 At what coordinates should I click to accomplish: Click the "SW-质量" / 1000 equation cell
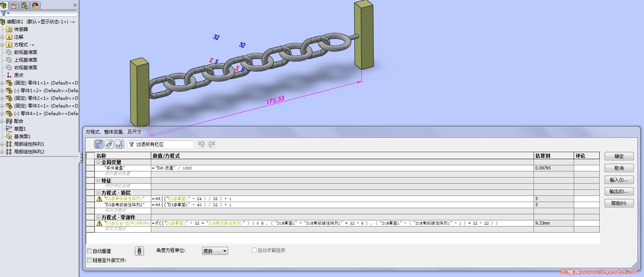[342, 168]
